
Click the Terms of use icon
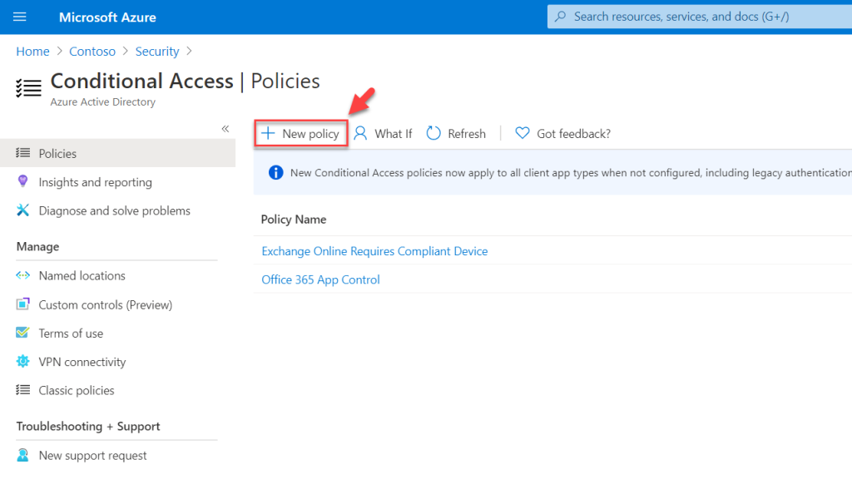coord(22,333)
